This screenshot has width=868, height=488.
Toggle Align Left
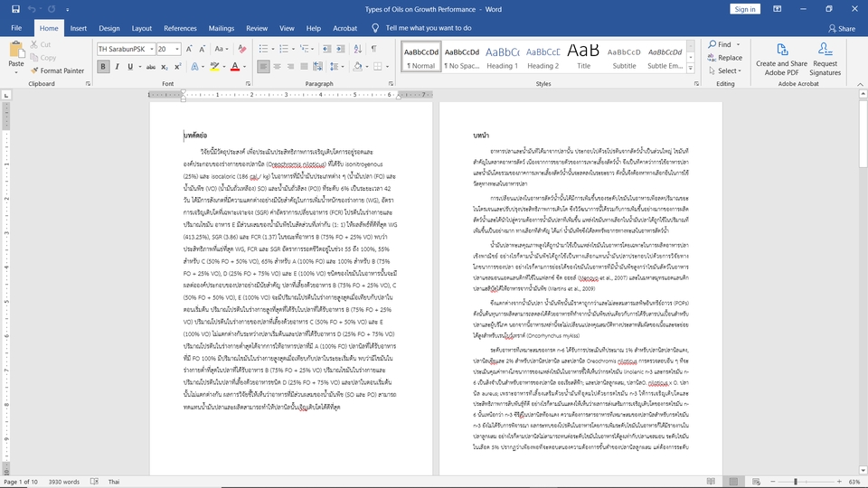[263, 67]
